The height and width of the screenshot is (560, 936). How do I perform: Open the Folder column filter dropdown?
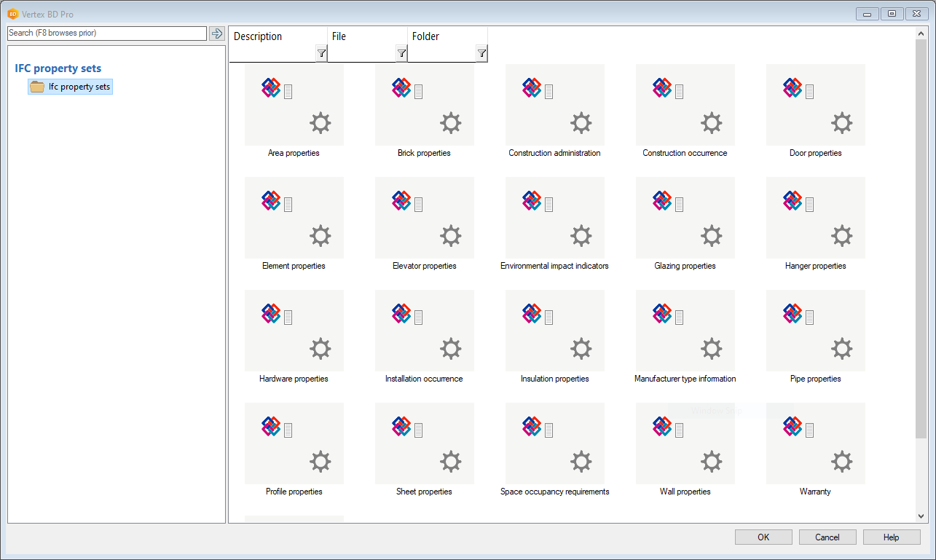[x=481, y=53]
